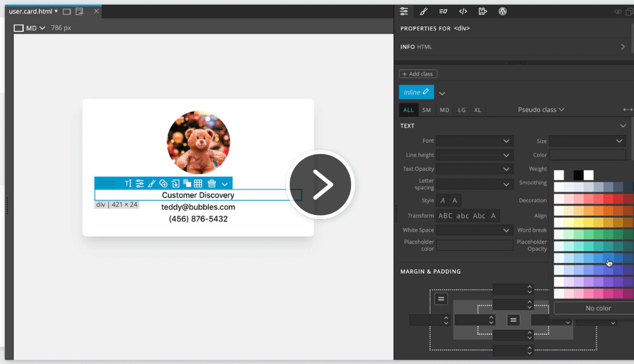Toggle uppercase ABC text transform
The height and width of the screenshot is (364, 634).
click(x=445, y=215)
